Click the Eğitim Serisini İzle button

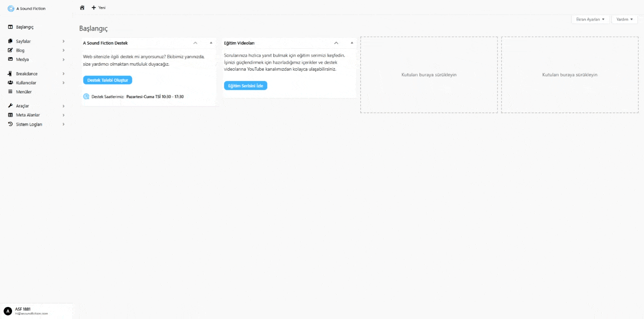click(245, 85)
